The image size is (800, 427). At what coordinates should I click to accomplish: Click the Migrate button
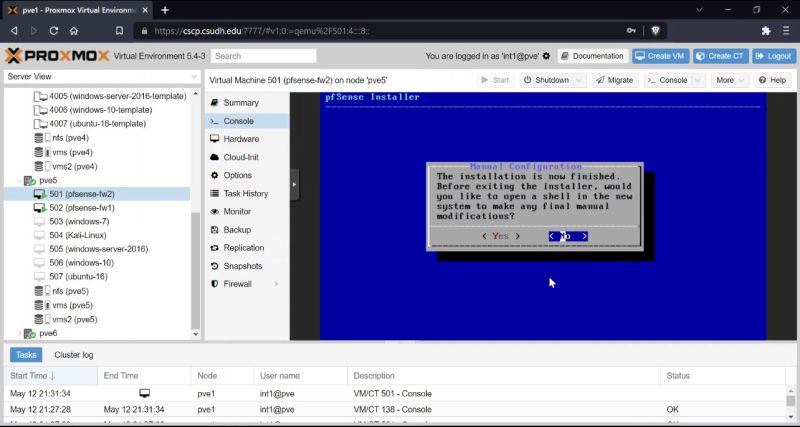pyautogui.click(x=615, y=80)
